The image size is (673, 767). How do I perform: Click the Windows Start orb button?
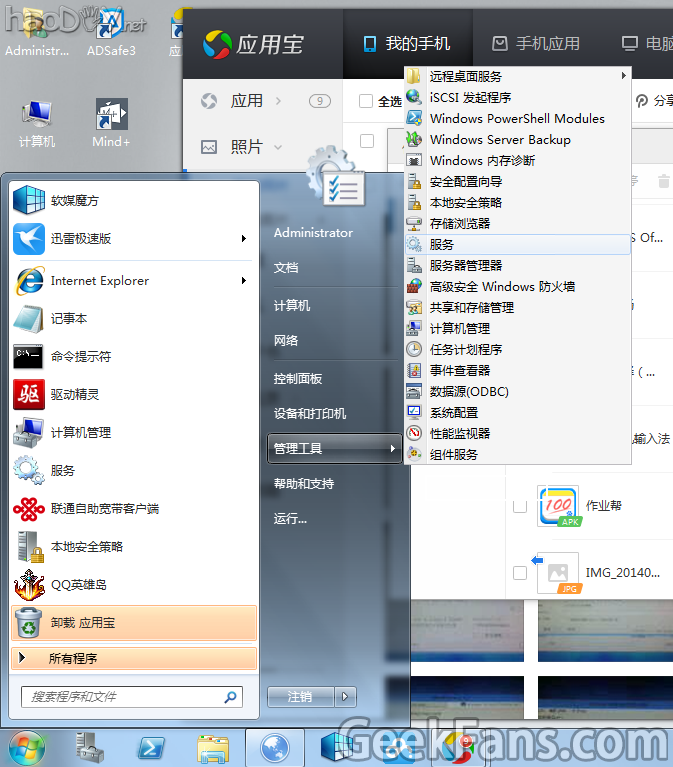pos(27,746)
